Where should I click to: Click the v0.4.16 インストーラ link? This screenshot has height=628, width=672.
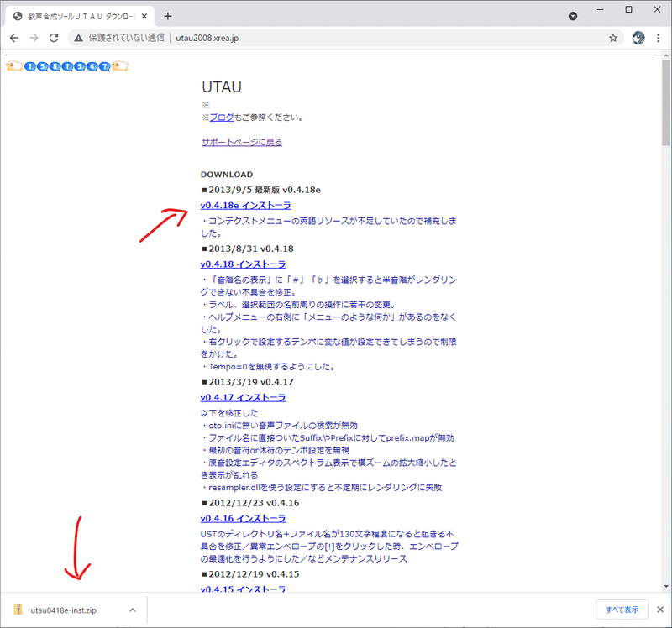tap(243, 518)
